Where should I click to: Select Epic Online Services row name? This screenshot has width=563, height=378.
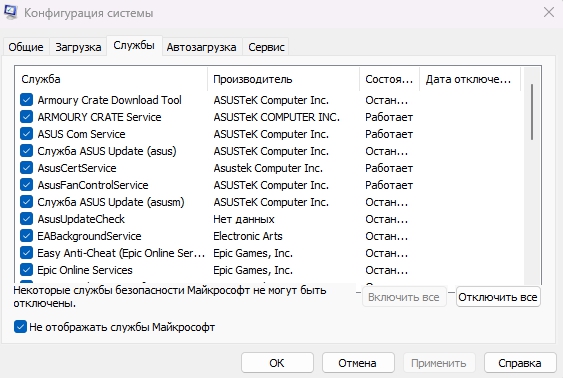[85, 270]
